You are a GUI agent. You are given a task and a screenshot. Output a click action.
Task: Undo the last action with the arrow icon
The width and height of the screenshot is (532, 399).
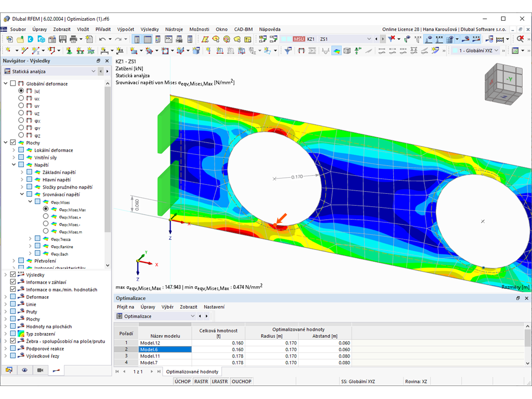102,39
